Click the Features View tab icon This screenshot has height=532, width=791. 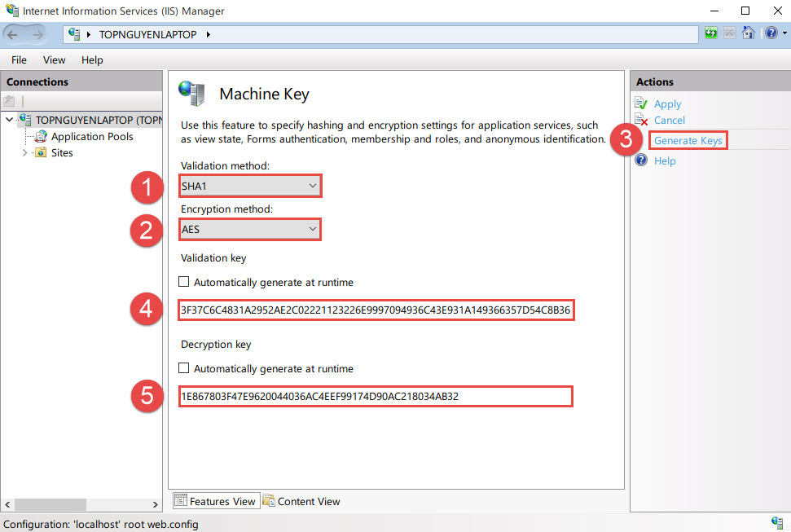[x=181, y=501]
